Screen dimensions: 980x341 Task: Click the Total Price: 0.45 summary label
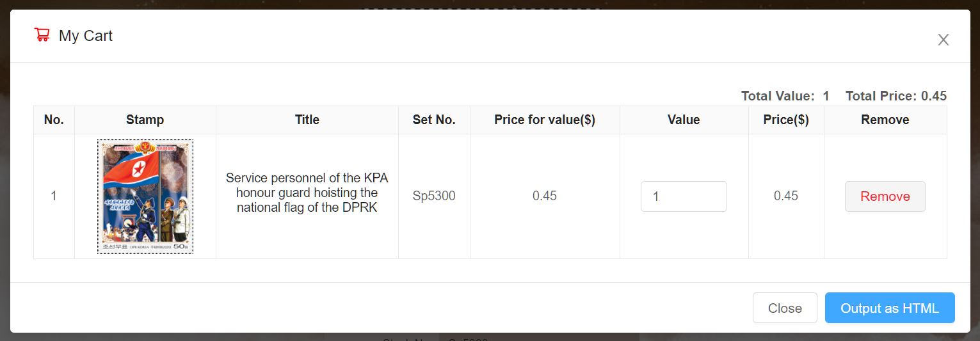click(896, 96)
